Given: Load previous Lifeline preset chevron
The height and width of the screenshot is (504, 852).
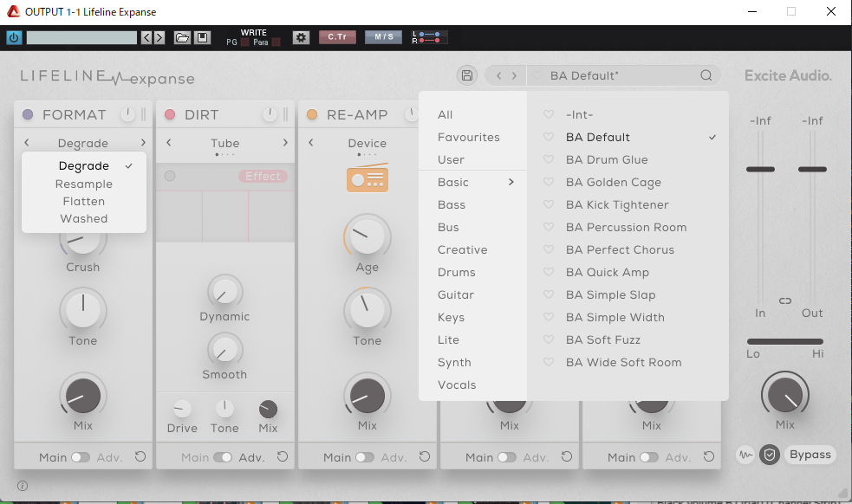Looking at the screenshot, I should point(499,75).
